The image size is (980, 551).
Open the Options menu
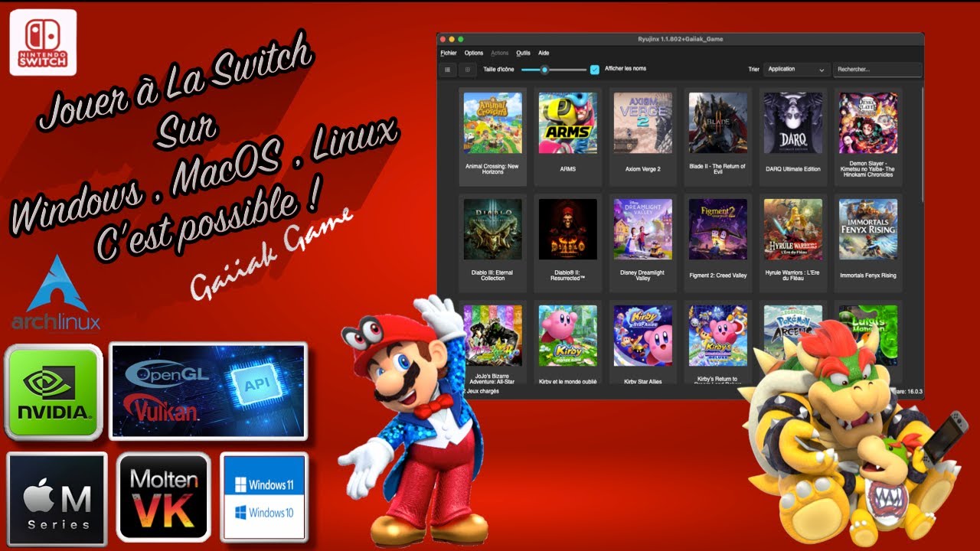pyautogui.click(x=474, y=53)
